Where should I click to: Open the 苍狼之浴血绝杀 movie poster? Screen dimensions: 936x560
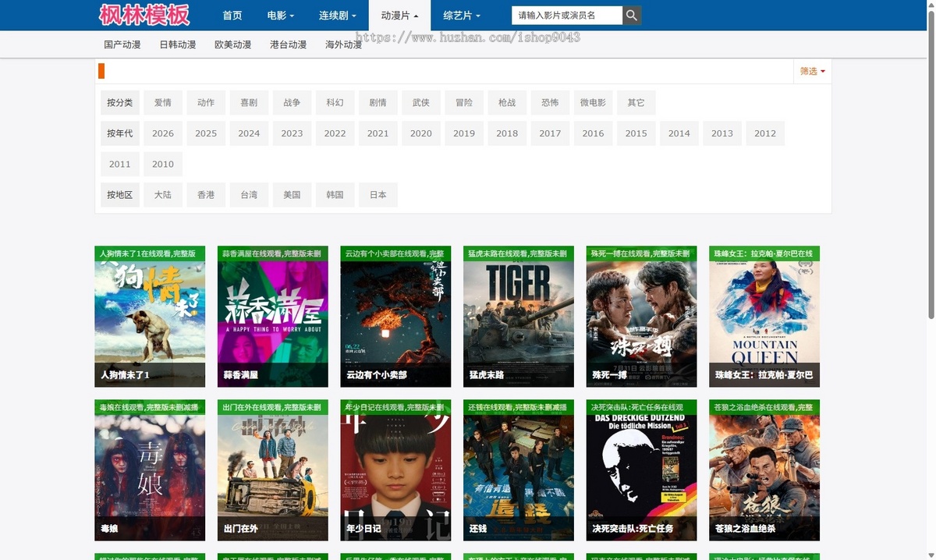coord(764,470)
